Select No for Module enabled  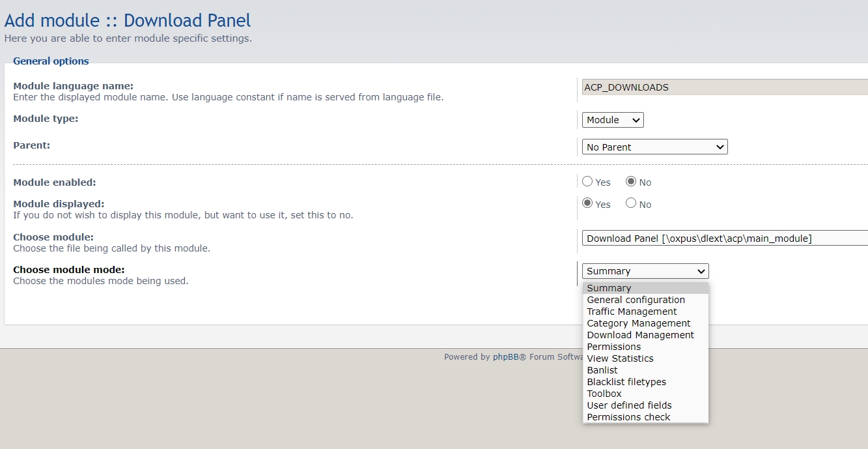[631, 182]
